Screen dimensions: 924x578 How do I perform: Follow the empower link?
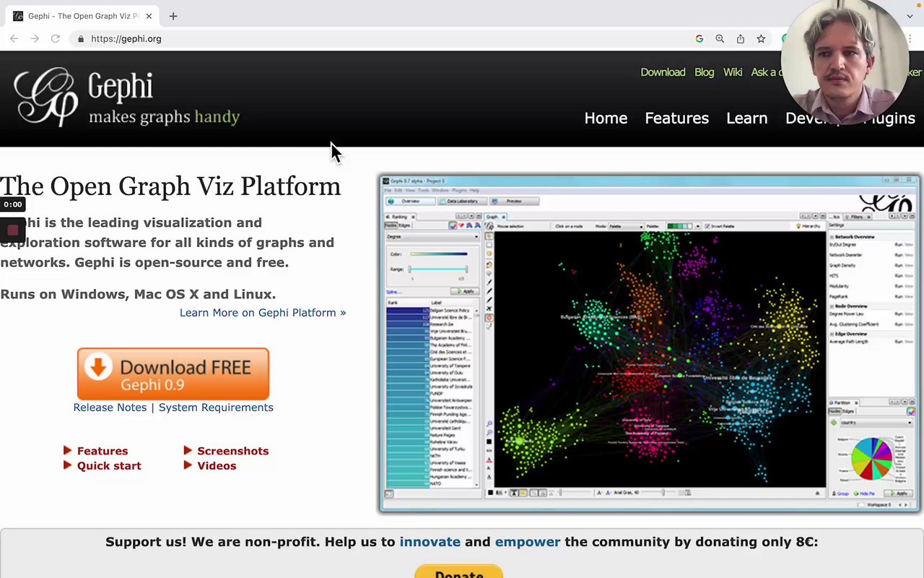click(x=528, y=542)
